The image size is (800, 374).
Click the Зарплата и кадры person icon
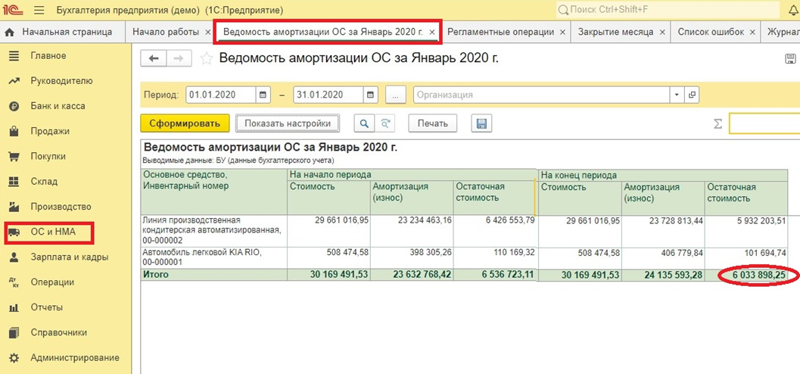[x=14, y=257]
